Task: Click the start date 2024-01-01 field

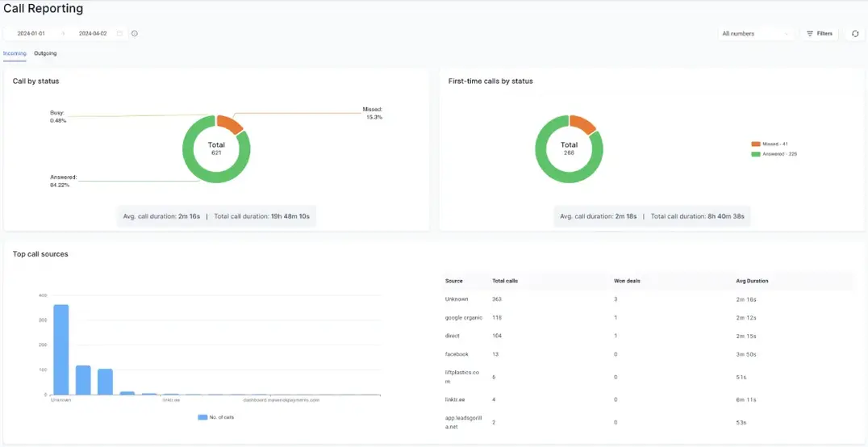Action: point(31,34)
